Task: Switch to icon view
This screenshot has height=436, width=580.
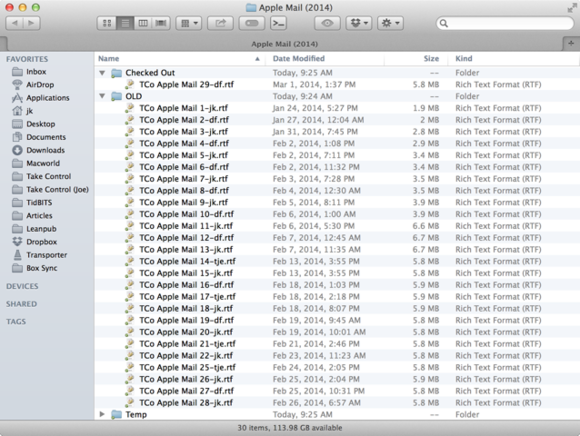Action: (107, 23)
